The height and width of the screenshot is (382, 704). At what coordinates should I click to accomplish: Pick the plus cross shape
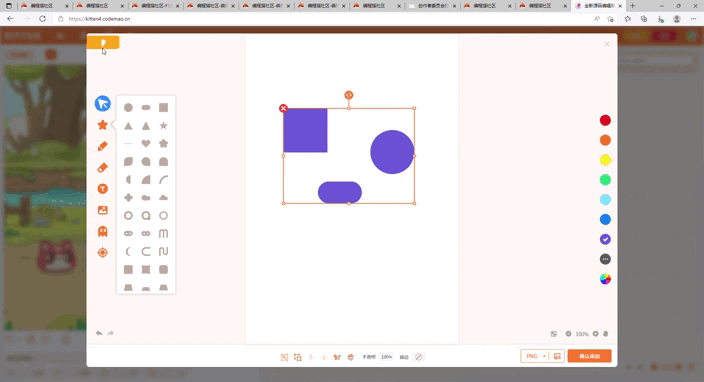[128, 198]
